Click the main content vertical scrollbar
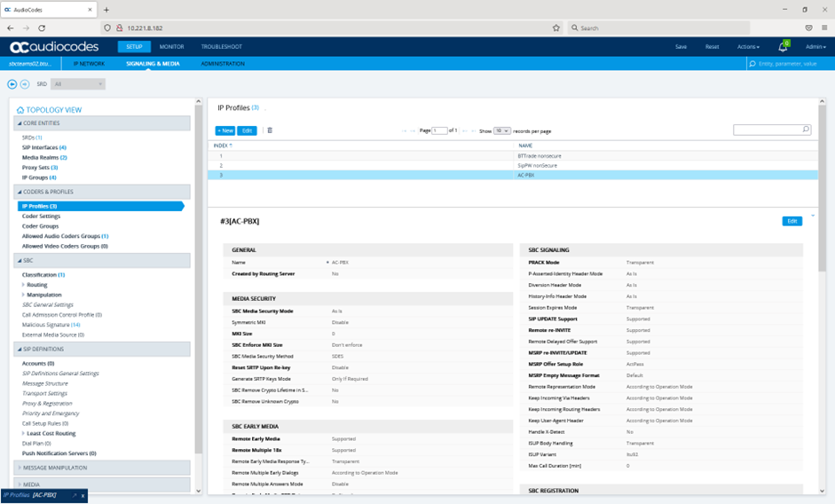835x504 pixels. coord(823,189)
